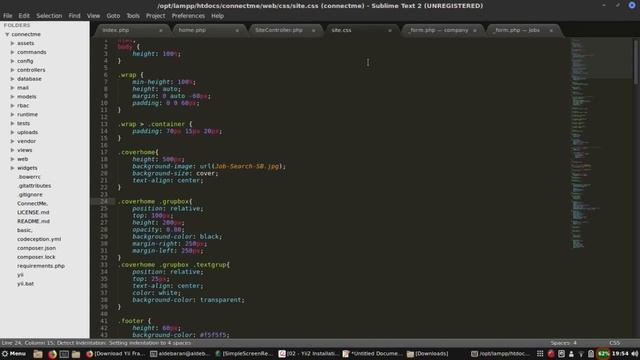The image size is (640, 360).
Task: Close the home.php tab
Action: (x=237, y=31)
